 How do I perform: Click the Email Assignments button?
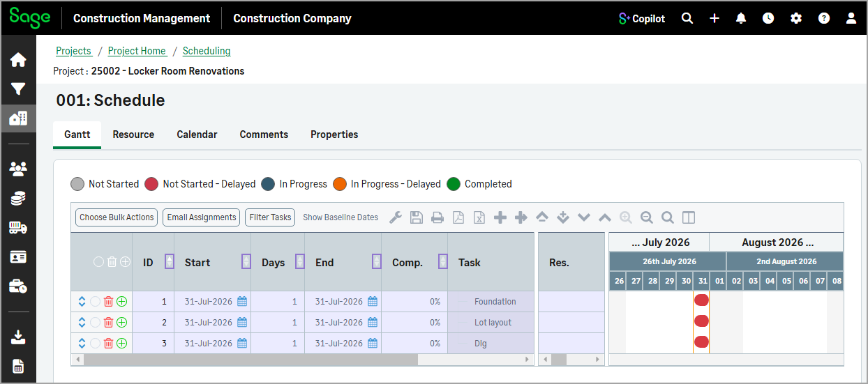202,217
